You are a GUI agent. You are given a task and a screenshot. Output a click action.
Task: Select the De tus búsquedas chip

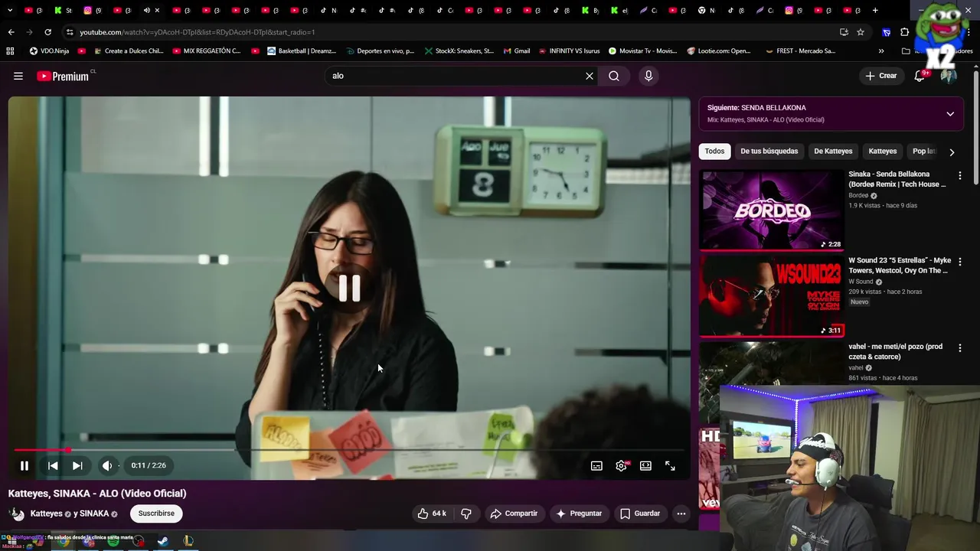(x=769, y=152)
